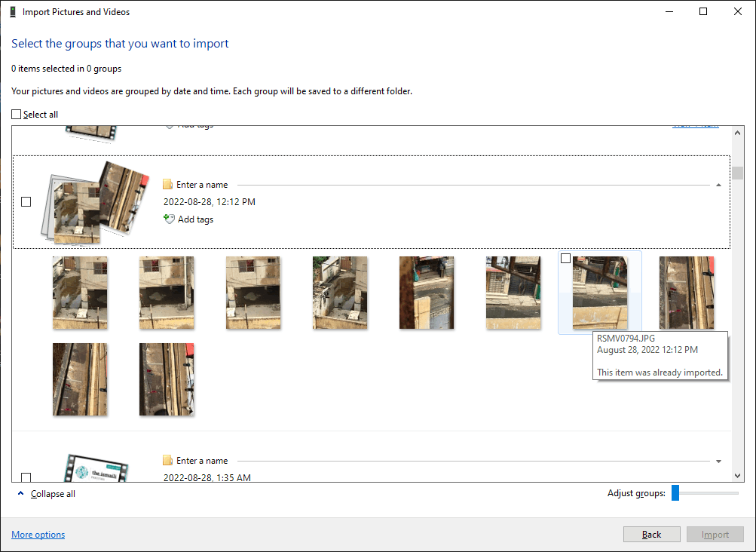This screenshot has height=552, width=756.
Task: Click scrollbar down arrow in group list
Action: click(737, 475)
